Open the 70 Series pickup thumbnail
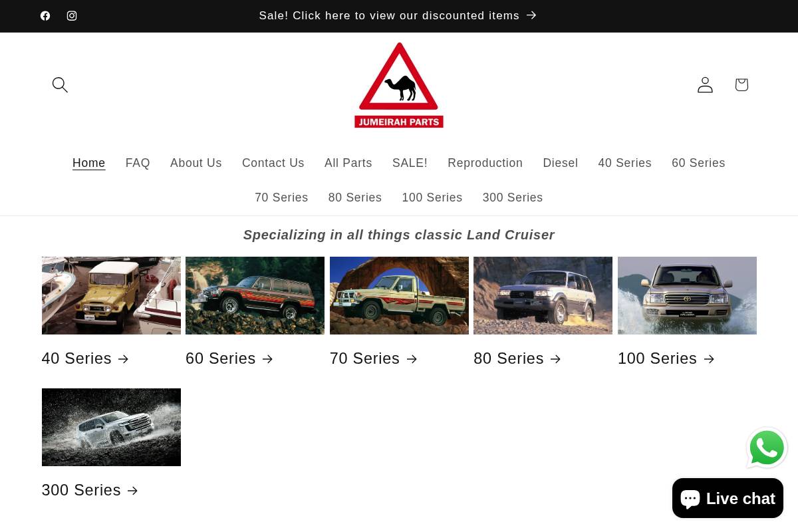798x532 pixels. (399, 295)
